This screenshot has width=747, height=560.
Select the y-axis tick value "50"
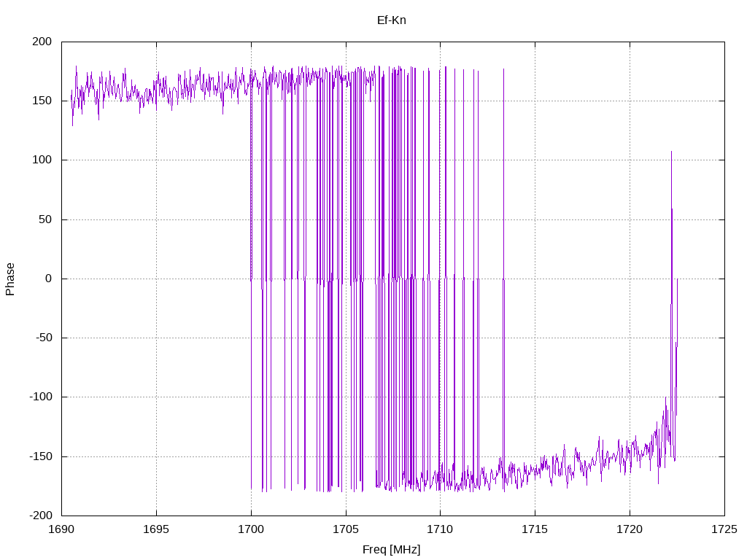45,219
